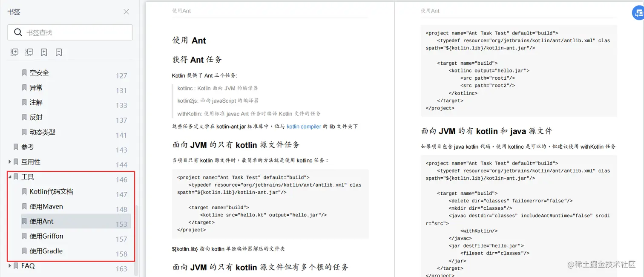Collapse the 工具 bookmark tree
The width and height of the screenshot is (644, 277).
coord(10,176)
